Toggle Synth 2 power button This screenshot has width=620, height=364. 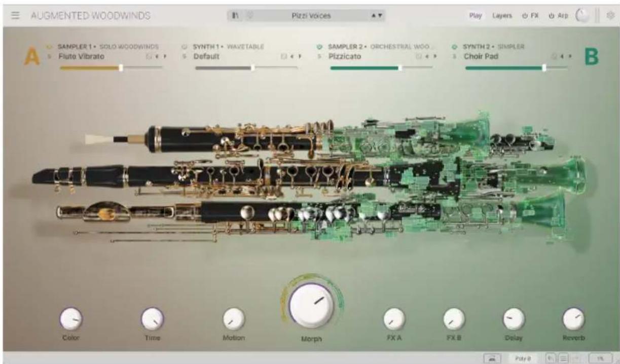(x=455, y=47)
